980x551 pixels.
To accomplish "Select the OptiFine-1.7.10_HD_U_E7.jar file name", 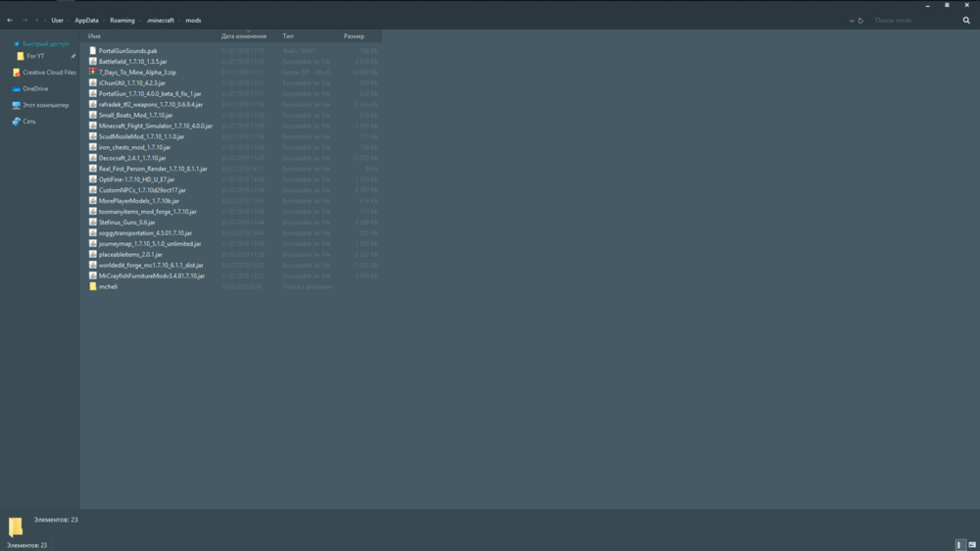I will pyautogui.click(x=137, y=178).
